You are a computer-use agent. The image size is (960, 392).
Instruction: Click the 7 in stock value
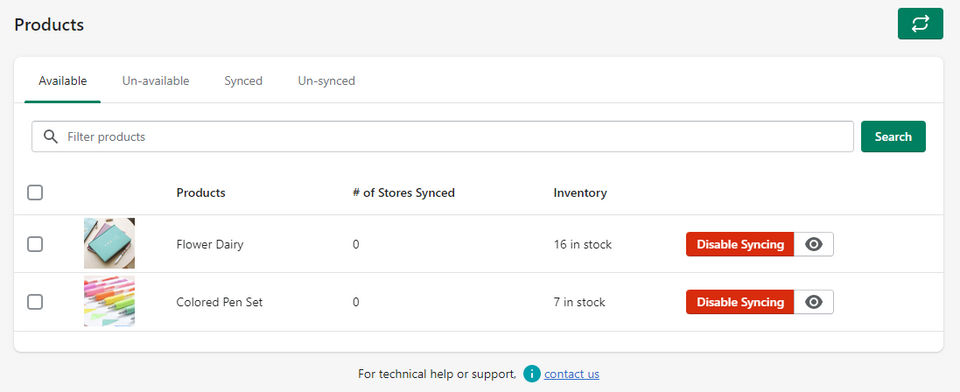580,302
